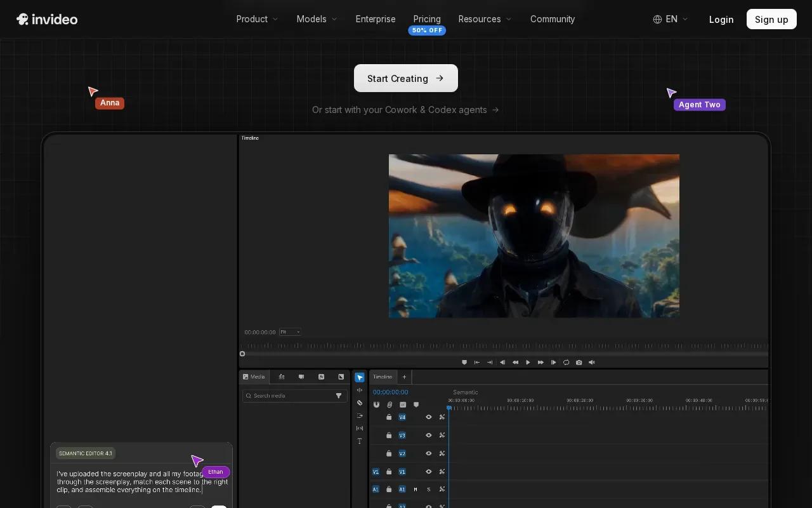Click the play button under preview
Viewport: 812px width, 508px height.
(x=528, y=362)
